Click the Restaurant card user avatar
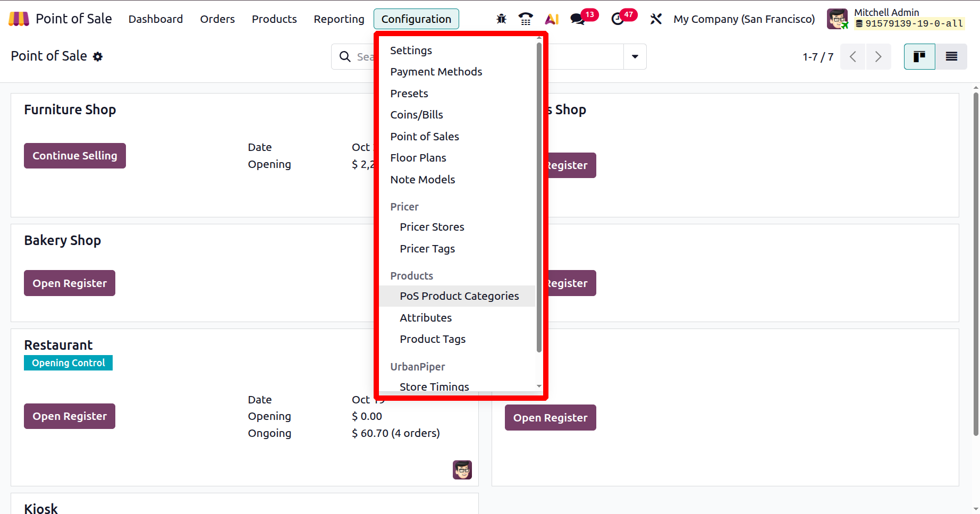 tap(462, 470)
